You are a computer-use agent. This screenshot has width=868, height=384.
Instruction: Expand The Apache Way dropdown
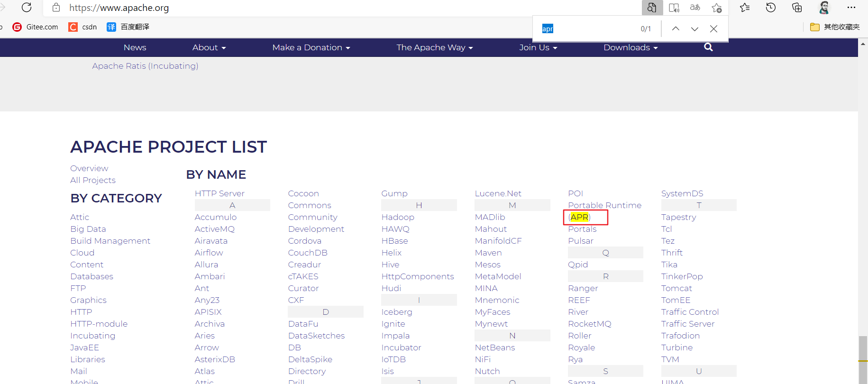(435, 47)
